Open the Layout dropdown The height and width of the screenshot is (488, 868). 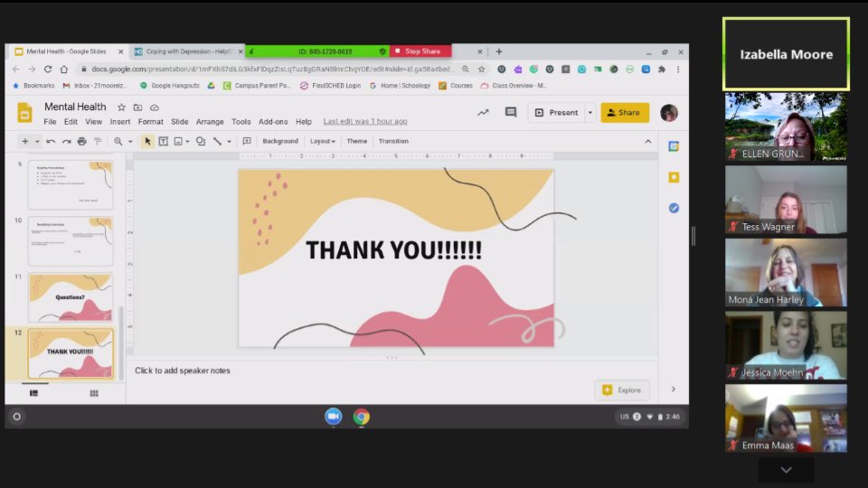click(323, 141)
